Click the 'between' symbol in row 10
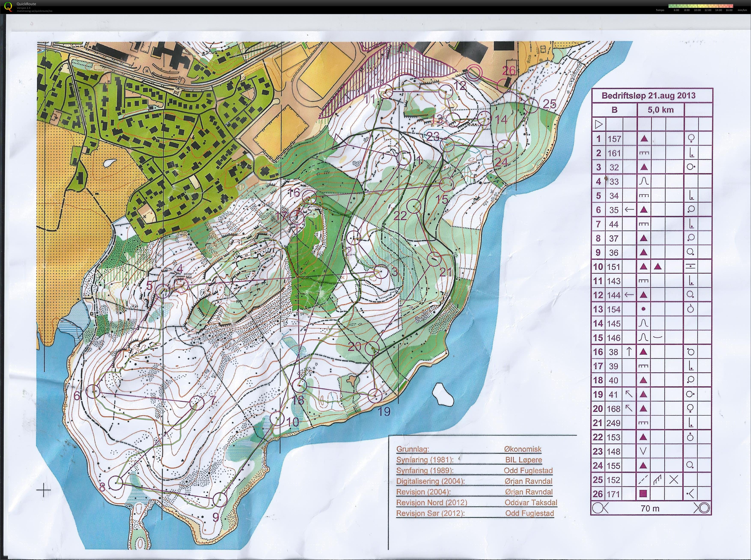The height and width of the screenshot is (560, 751). pos(691,266)
